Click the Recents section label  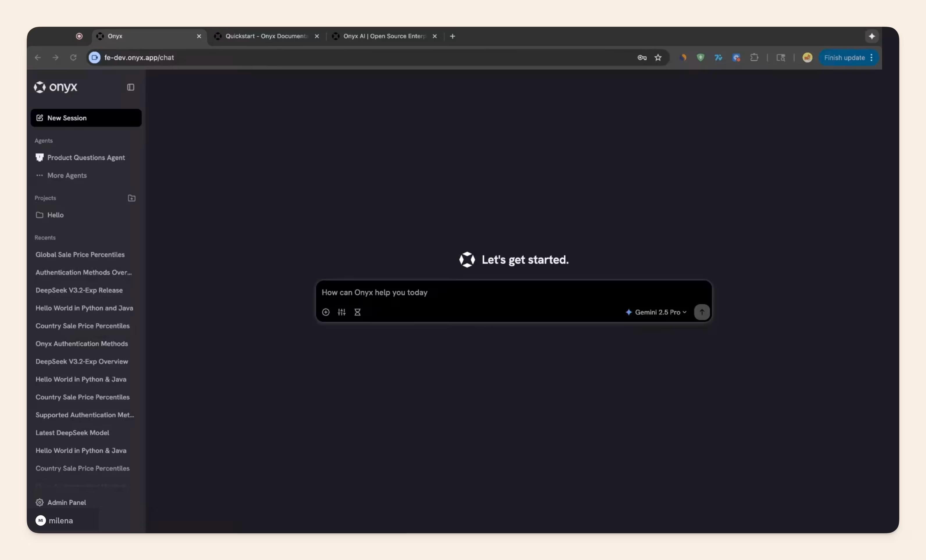[x=45, y=238]
